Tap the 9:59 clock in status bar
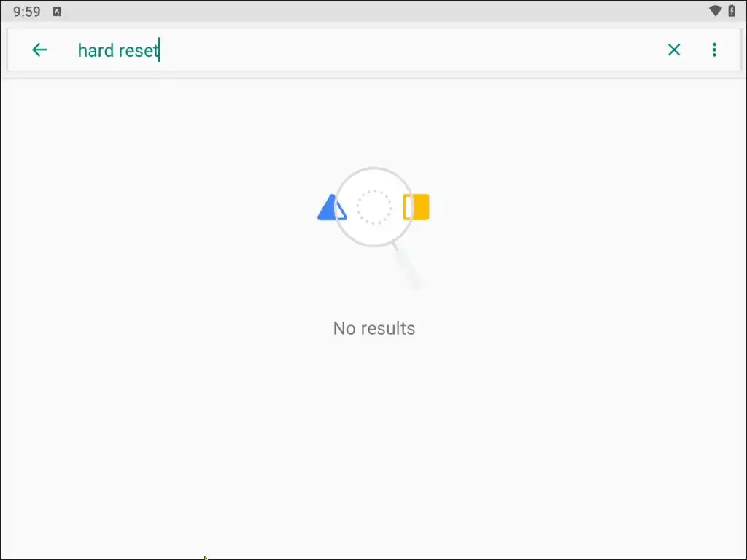Image resolution: width=747 pixels, height=560 pixels. (27, 12)
